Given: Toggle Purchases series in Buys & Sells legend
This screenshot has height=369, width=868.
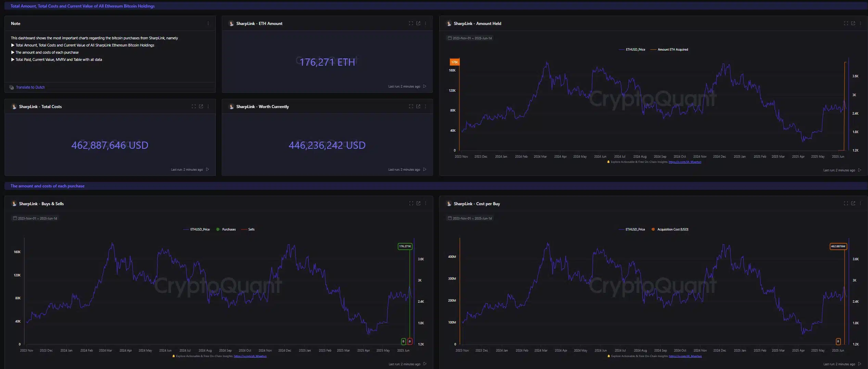Looking at the screenshot, I should (x=226, y=229).
